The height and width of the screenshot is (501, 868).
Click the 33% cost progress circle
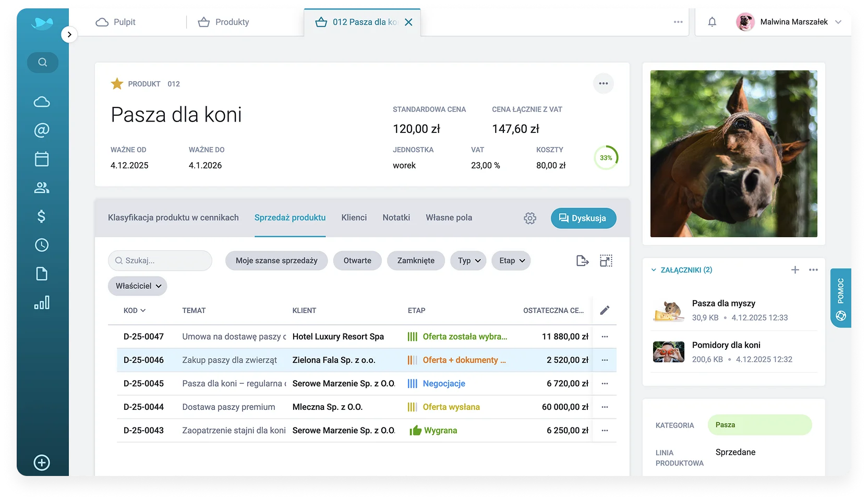pos(606,157)
